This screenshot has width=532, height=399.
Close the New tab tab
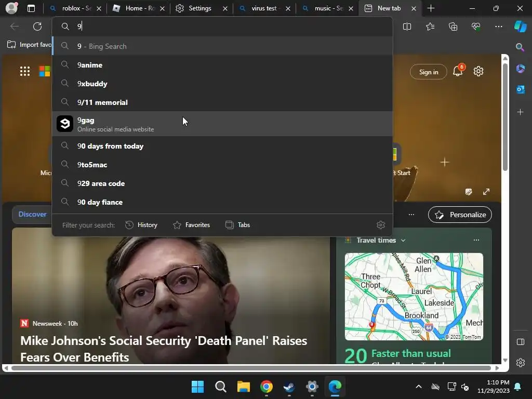coord(414,8)
